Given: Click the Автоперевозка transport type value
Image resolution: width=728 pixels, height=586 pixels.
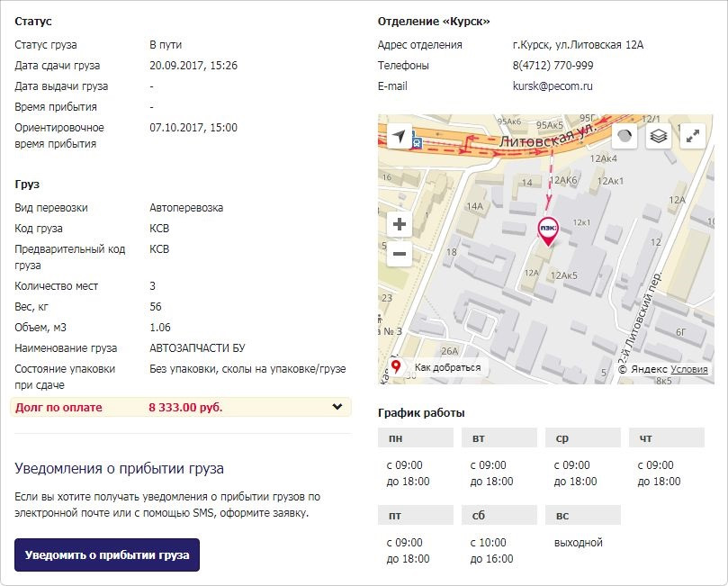Looking at the screenshot, I should (x=186, y=208).
